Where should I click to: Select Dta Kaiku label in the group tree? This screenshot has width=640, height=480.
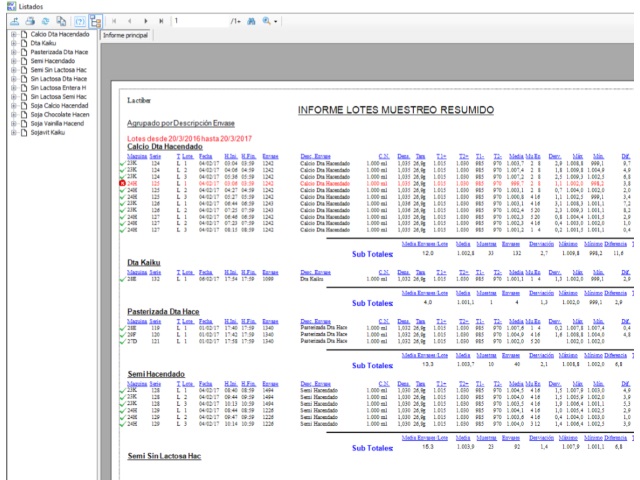pyautogui.click(x=43, y=43)
